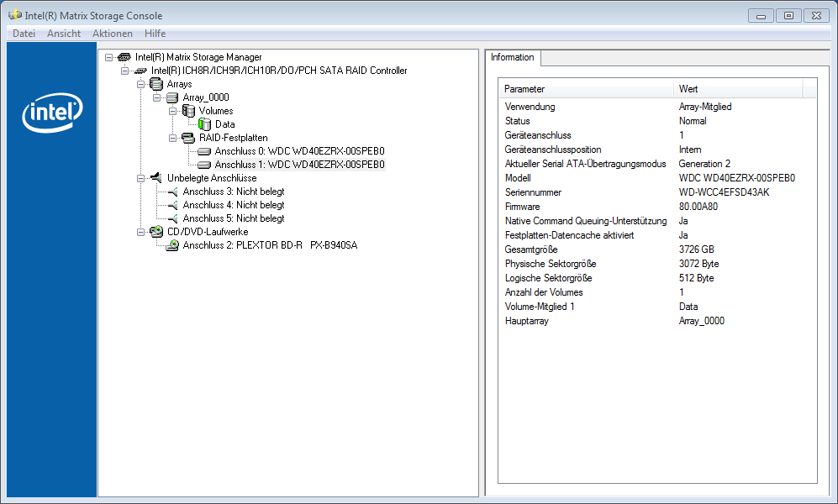Open the Ansicht menu
The width and height of the screenshot is (838, 504).
point(64,33)
